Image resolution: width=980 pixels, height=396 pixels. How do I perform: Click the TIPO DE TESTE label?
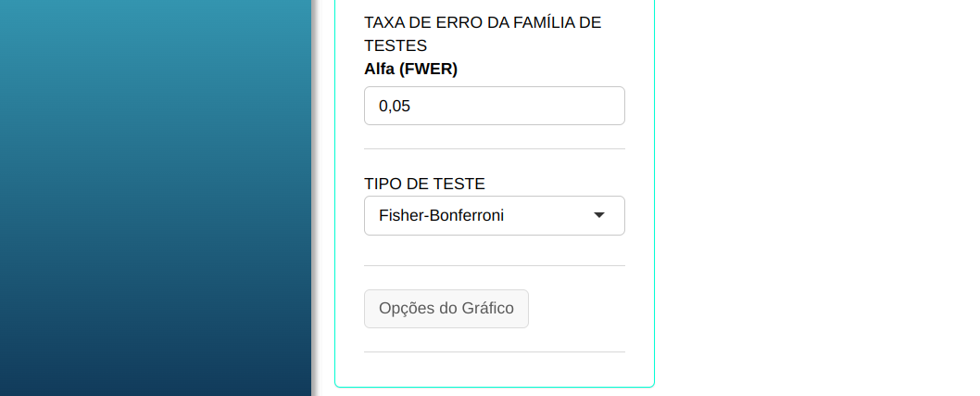pyautogui.click(x=424, y=184)
